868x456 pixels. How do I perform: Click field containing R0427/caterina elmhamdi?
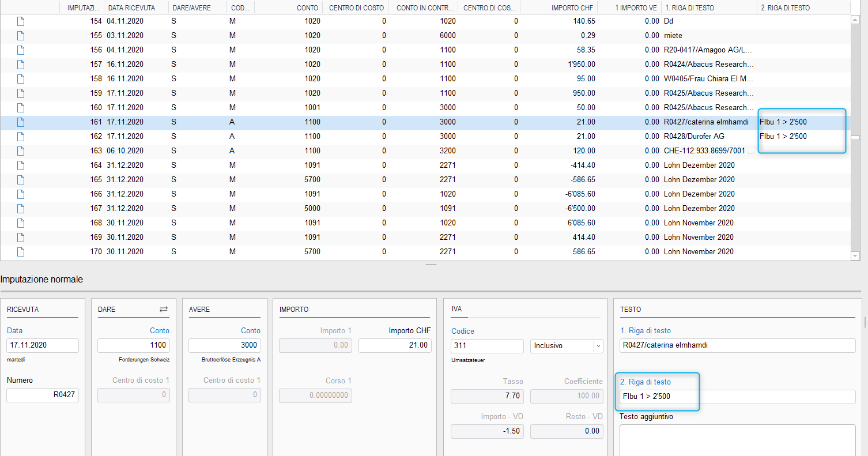(737, 345)
